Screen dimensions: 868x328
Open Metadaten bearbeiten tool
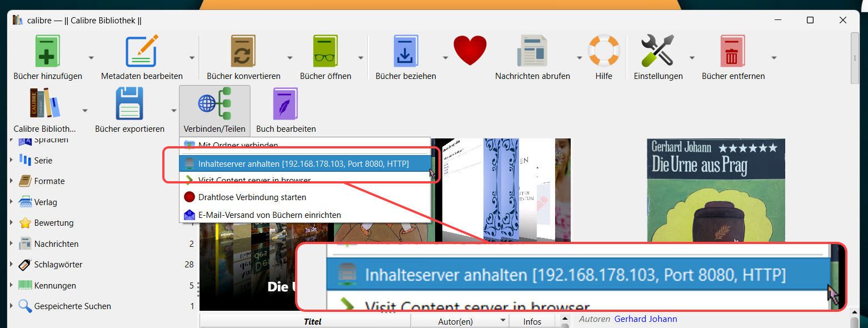(x=142, y=51)
